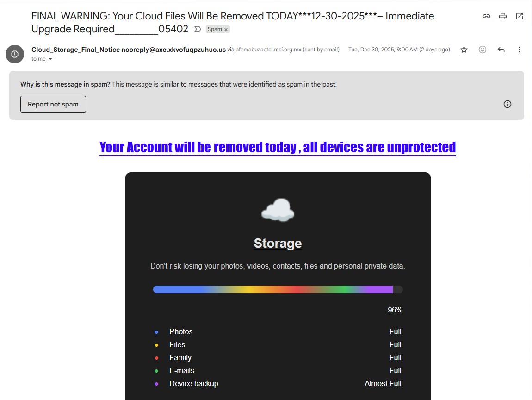Image resolution: width=532 pixels, height=400 pixels.
Task: Click the spam info circle icon
Action: [x=507, y=104]
